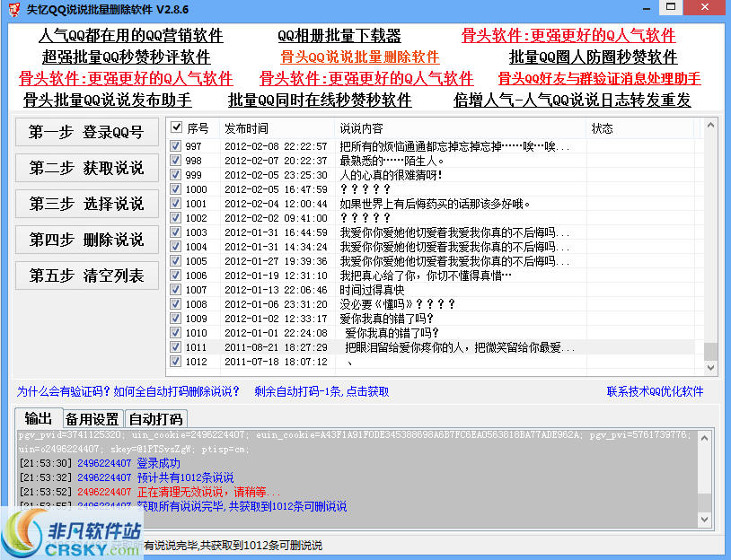The height and width of the screenshot is (560, 731).
Task: Select row text 如果世界上有后悔药买的话那该多好哦。
Action: tap(435, 204)
